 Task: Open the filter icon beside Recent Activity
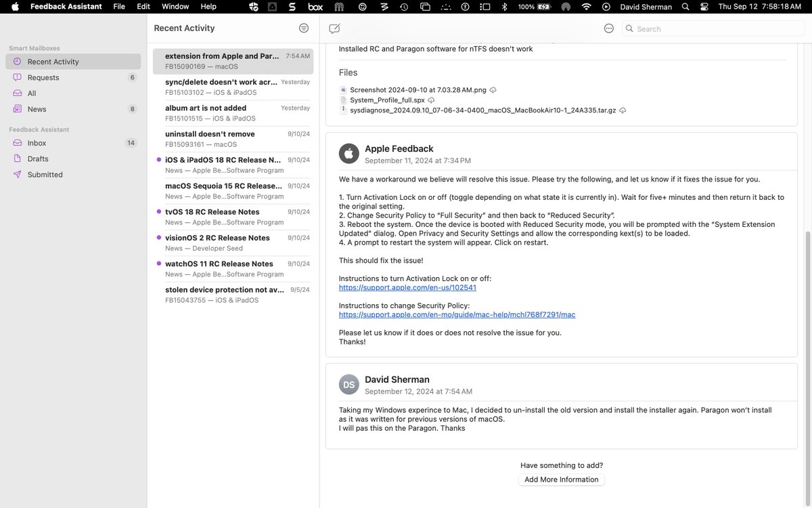(304, 28)
